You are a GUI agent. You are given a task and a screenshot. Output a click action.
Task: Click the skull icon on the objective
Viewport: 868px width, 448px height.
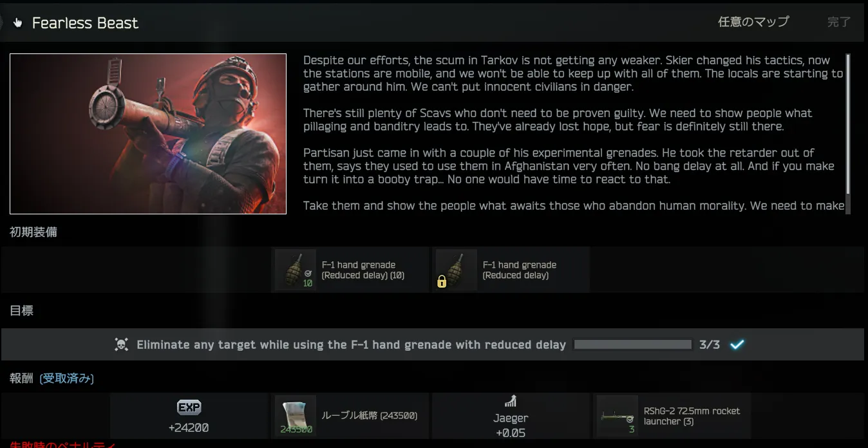[x=121, y=344]
